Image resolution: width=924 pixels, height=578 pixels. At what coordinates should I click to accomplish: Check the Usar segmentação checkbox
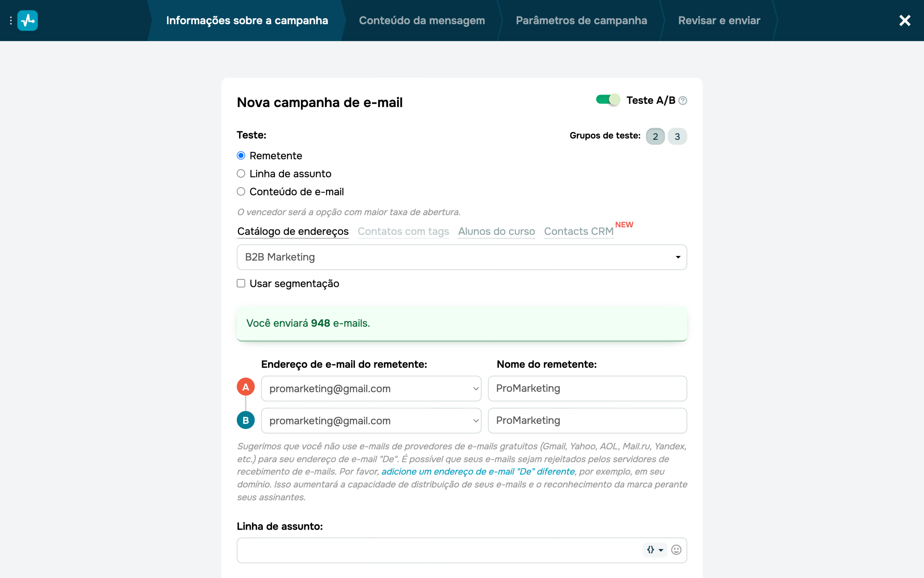(241, 283)
